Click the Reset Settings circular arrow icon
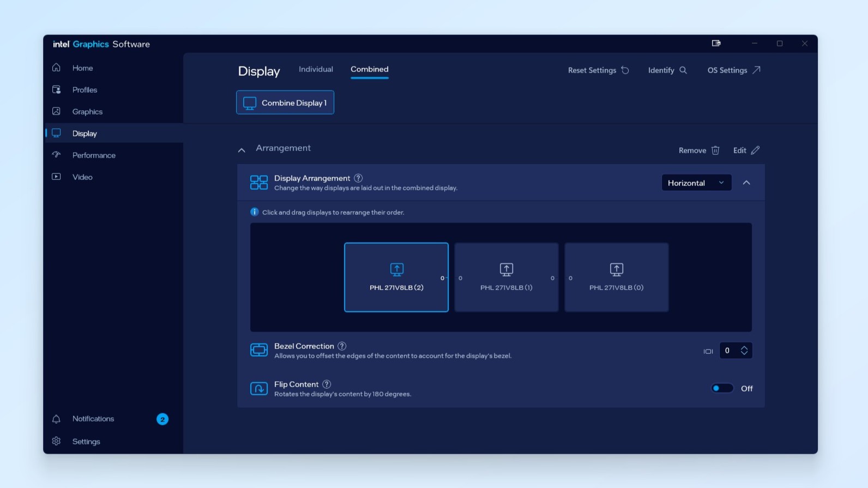 point(625,70)
